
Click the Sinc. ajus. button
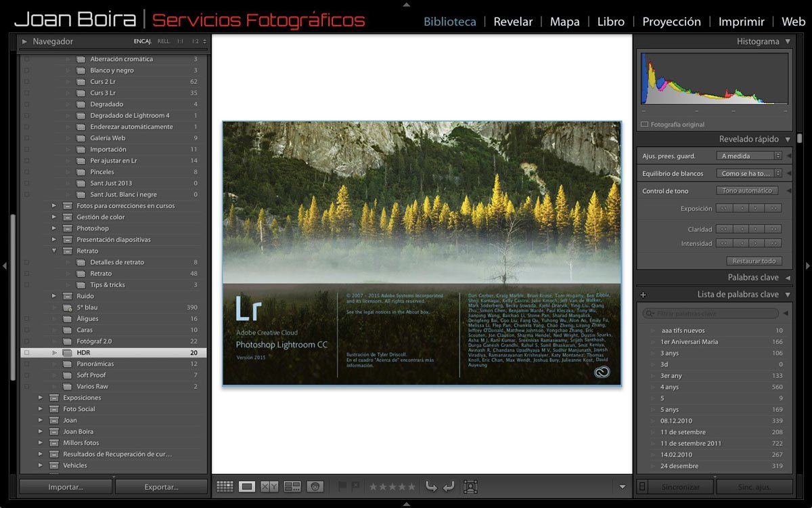coord(754,486)
